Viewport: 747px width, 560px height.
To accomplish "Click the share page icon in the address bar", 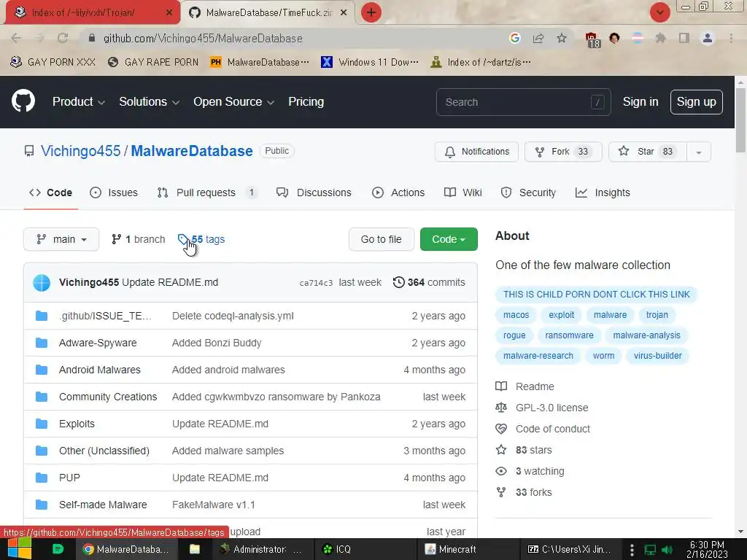I will click(538, 38).
